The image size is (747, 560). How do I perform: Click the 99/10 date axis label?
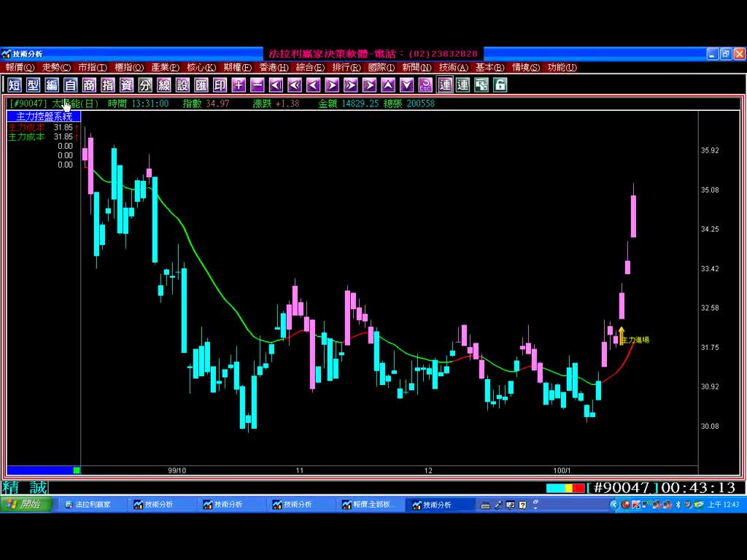coord(177,470)
